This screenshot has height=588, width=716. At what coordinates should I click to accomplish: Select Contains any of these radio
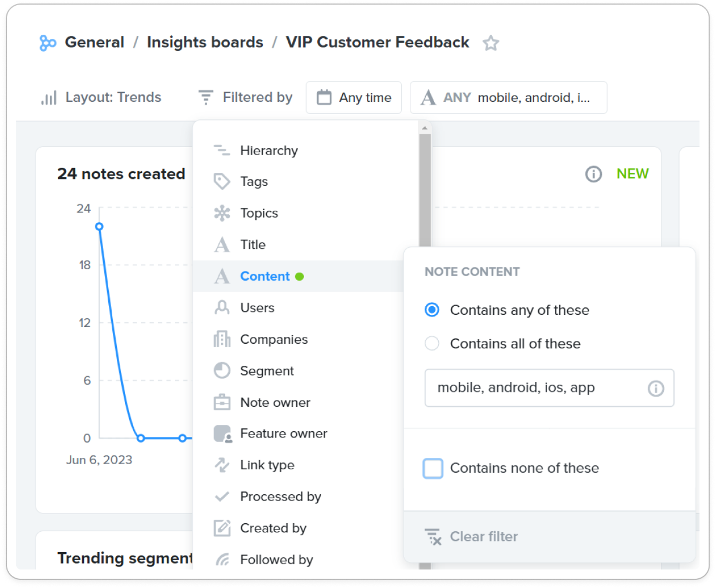click(432, 310)
